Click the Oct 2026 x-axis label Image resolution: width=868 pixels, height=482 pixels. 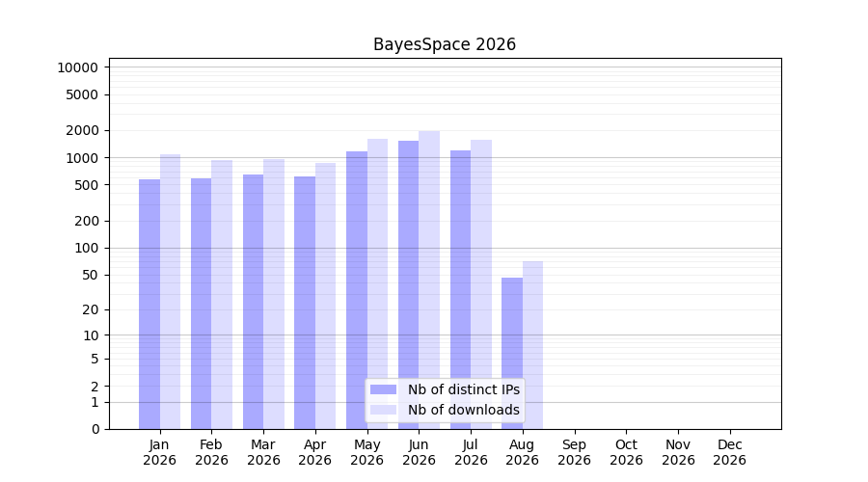coord(627,452)
